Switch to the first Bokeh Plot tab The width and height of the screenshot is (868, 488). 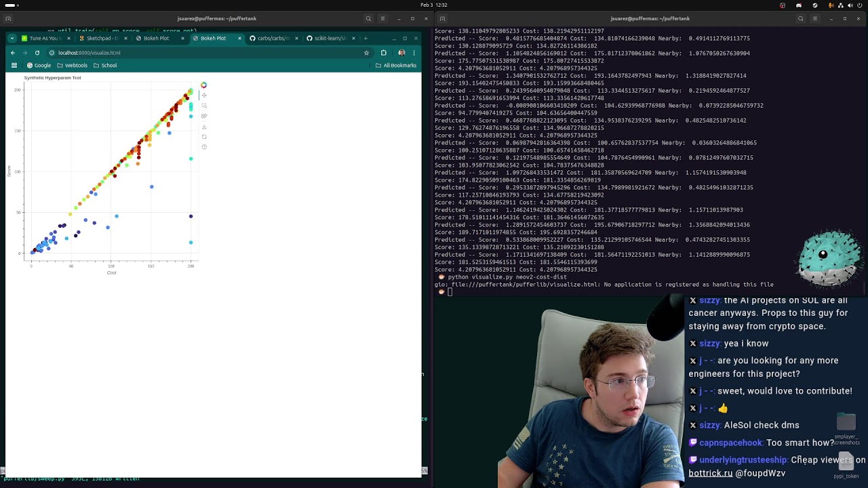160,38
